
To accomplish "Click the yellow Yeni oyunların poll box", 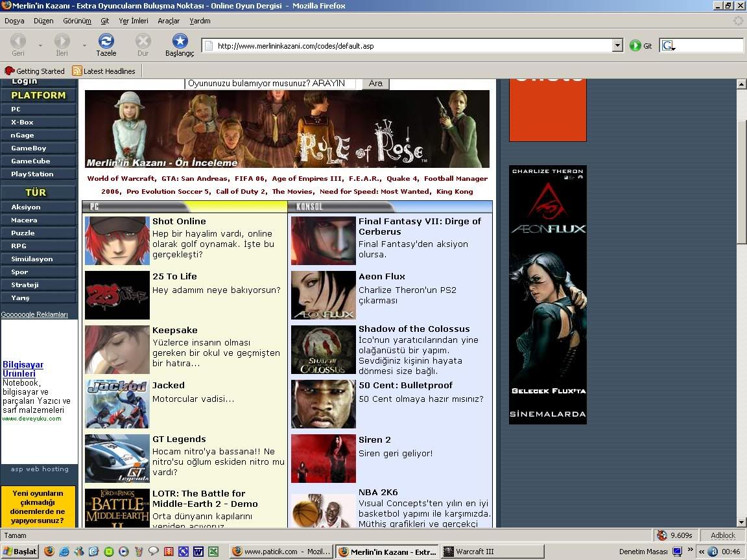I will coord(38,507).
